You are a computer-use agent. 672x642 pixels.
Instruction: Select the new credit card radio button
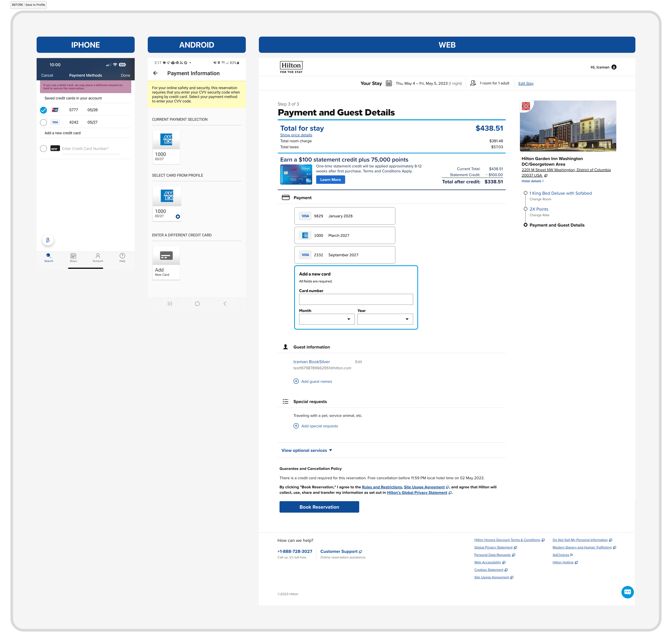(43, 149)
